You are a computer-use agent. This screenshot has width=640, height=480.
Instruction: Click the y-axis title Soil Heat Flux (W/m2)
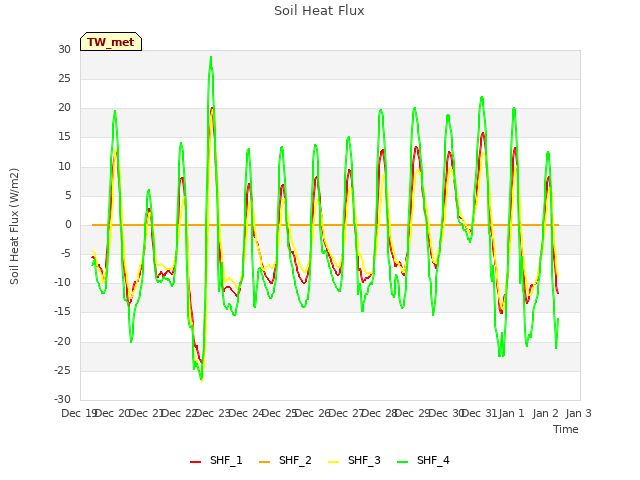pos(14,226)
